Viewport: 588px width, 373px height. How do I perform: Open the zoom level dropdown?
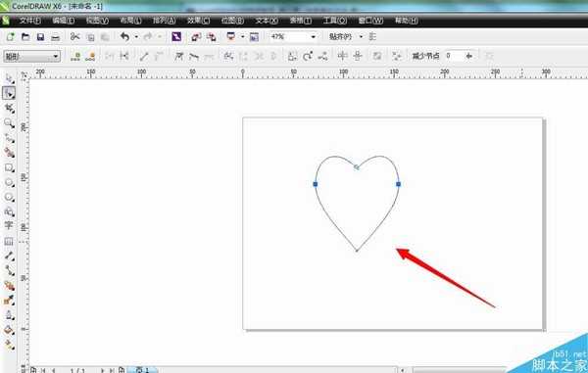point(314,36)
